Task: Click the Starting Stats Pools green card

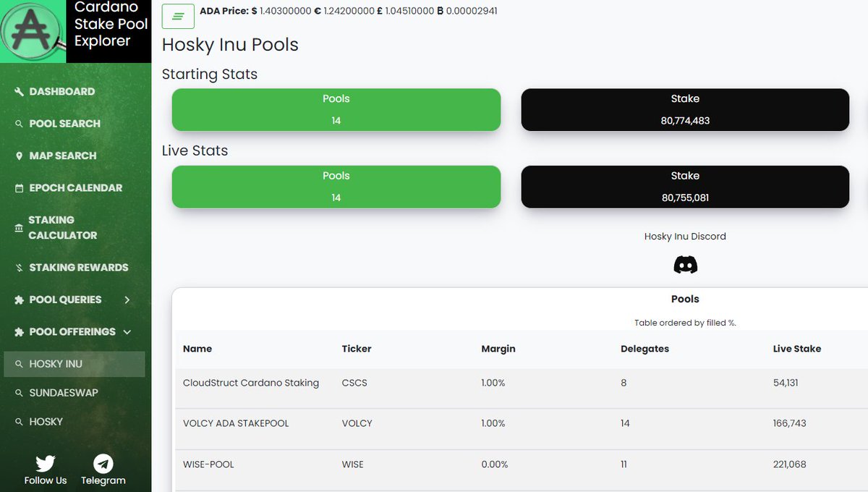Action: click(336, 110)
